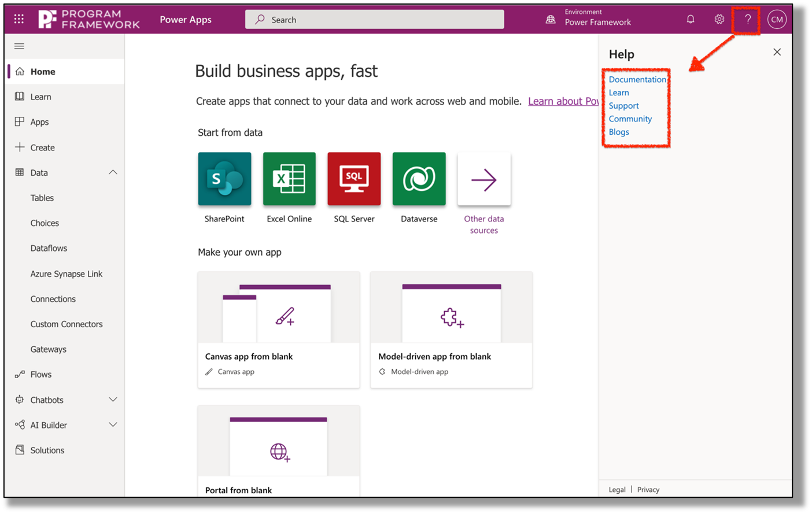Click the Chatbots icon in sidebar
Viewport: 812px width, 514px height.
tap(20, 400)
